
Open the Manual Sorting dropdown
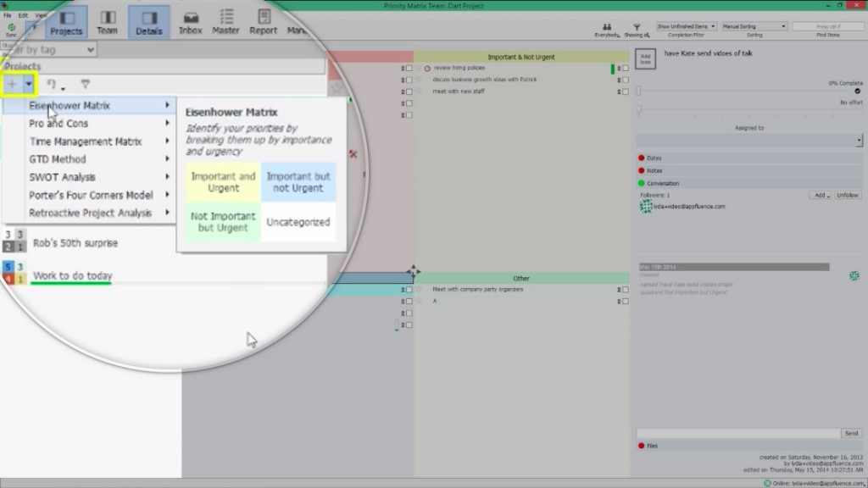pos(754,26)
